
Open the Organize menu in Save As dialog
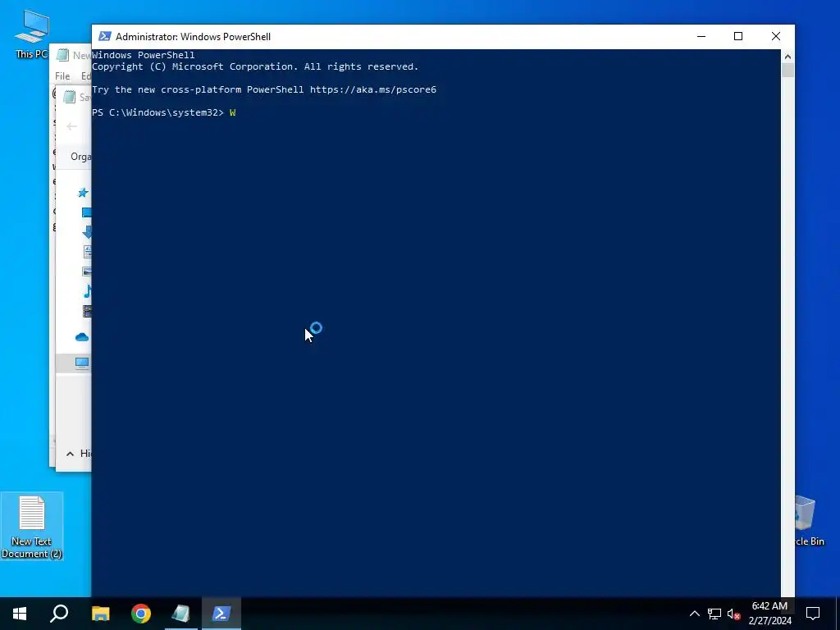(81, 157)
